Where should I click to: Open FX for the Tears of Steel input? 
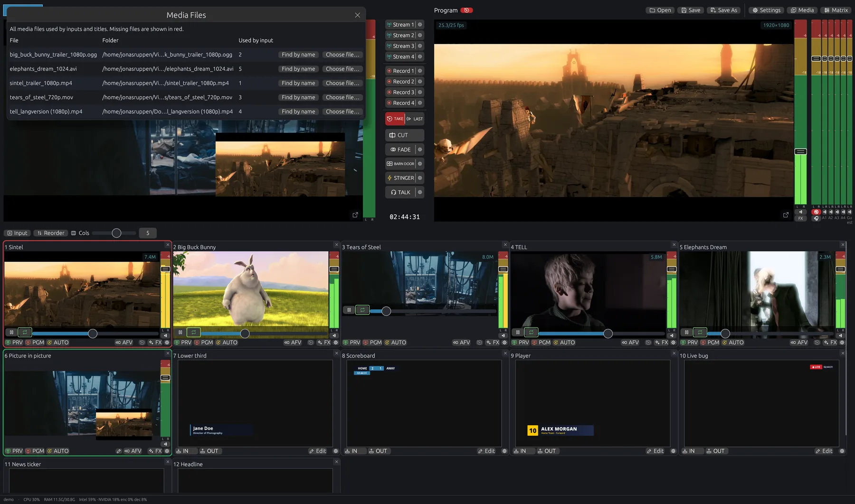pos(493,343)
